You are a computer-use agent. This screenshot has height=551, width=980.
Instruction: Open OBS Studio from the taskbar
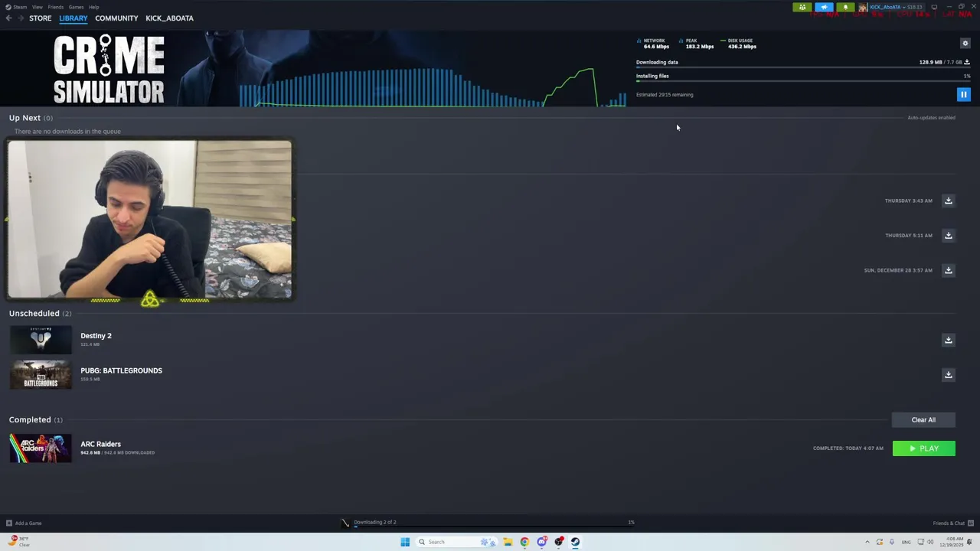[x=558, y=542]
